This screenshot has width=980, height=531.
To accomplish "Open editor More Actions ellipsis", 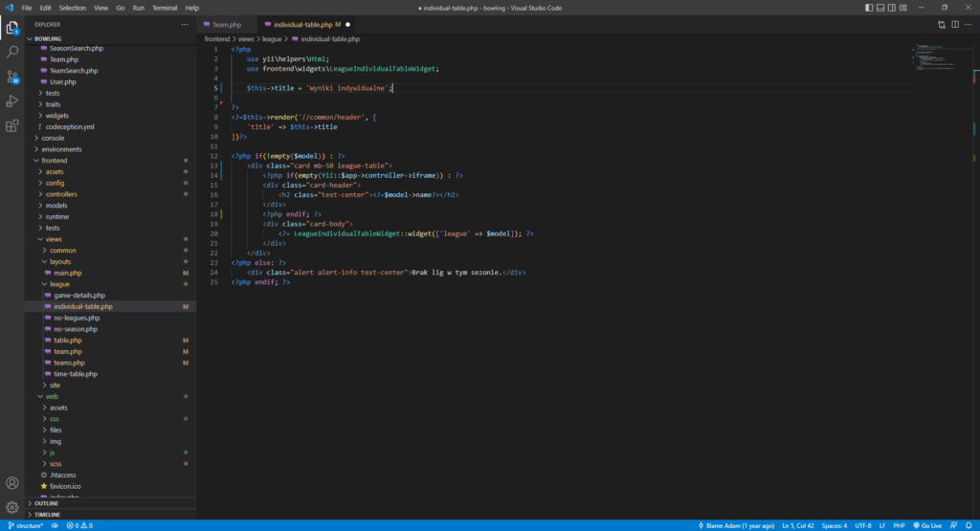I will pos(969,24).
